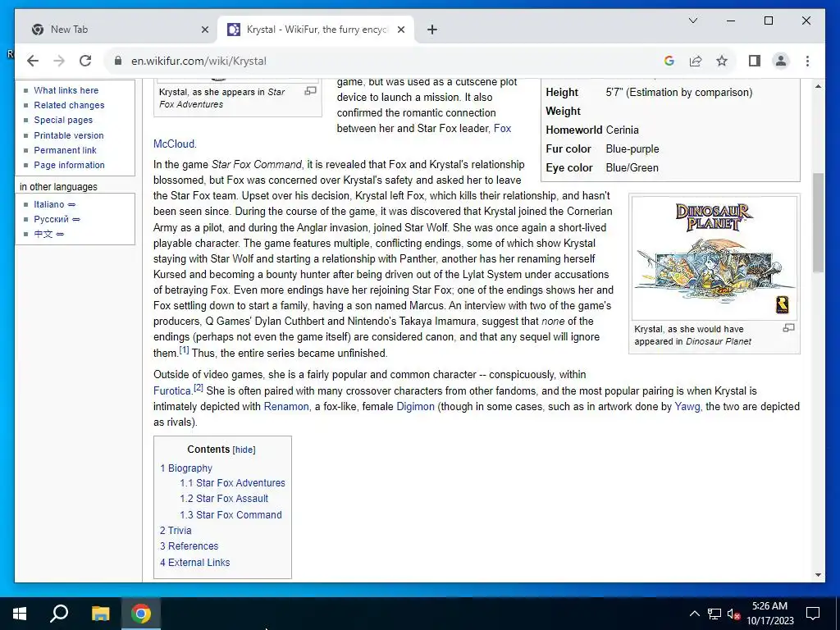This screenshot has height=630, width=840.
Task: Click the muted volume tray icon
Action: point(733,614)
